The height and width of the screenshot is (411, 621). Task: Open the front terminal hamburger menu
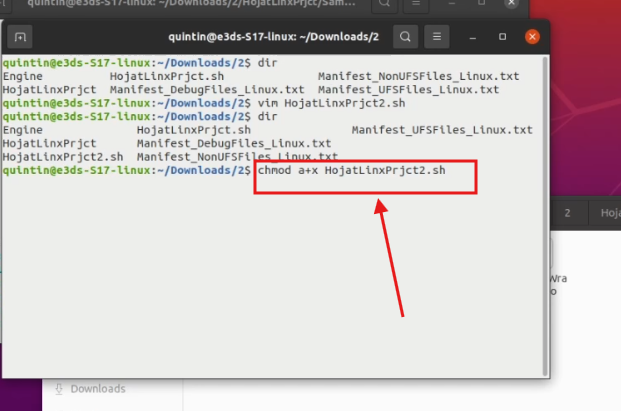[436, 38]
